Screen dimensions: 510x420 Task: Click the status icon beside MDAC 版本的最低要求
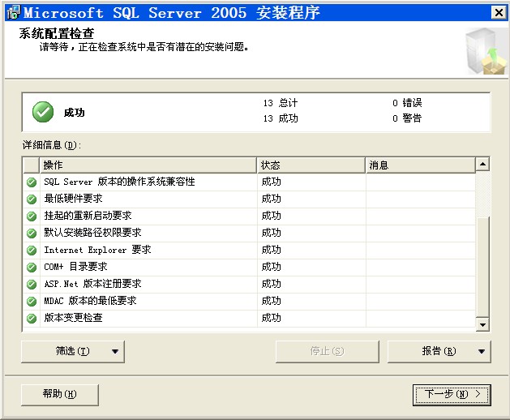click(32, 302)
